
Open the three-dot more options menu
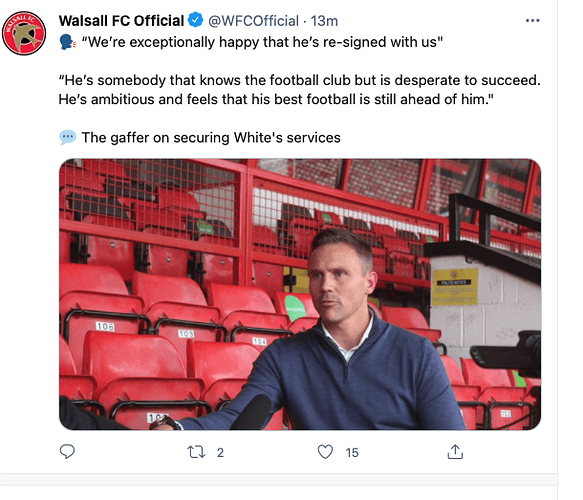(532, 21)
